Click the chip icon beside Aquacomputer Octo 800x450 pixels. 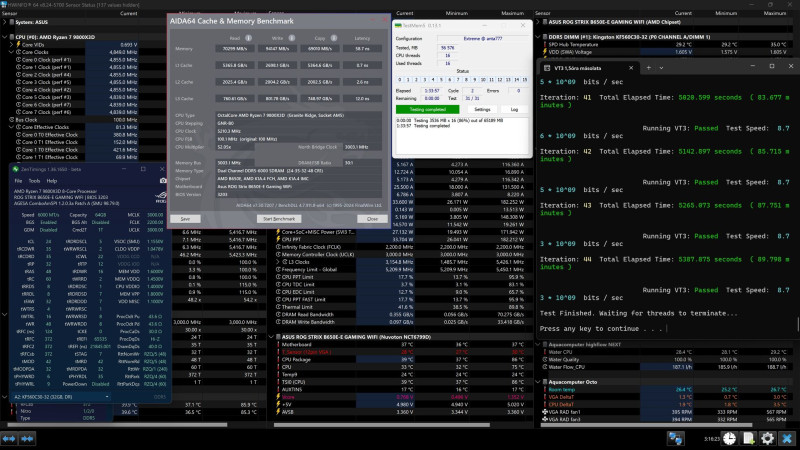click(x=544, y=382)
